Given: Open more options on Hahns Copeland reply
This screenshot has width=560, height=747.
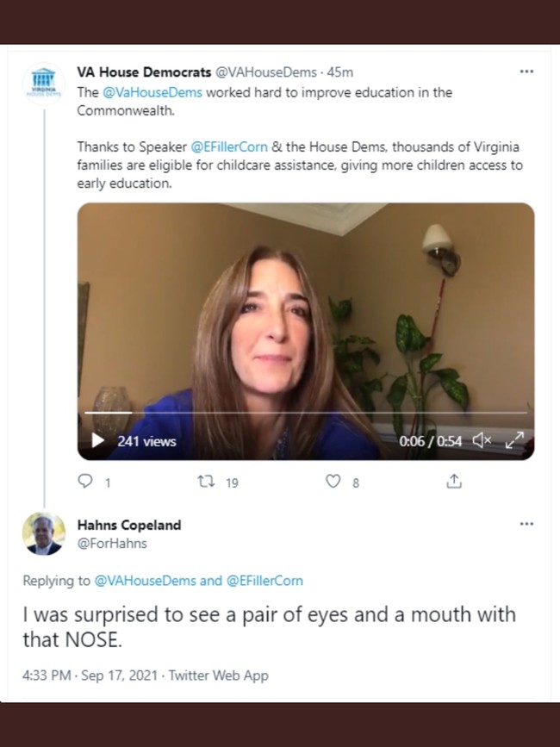Looking at the screenshot, I should (526, 524).
